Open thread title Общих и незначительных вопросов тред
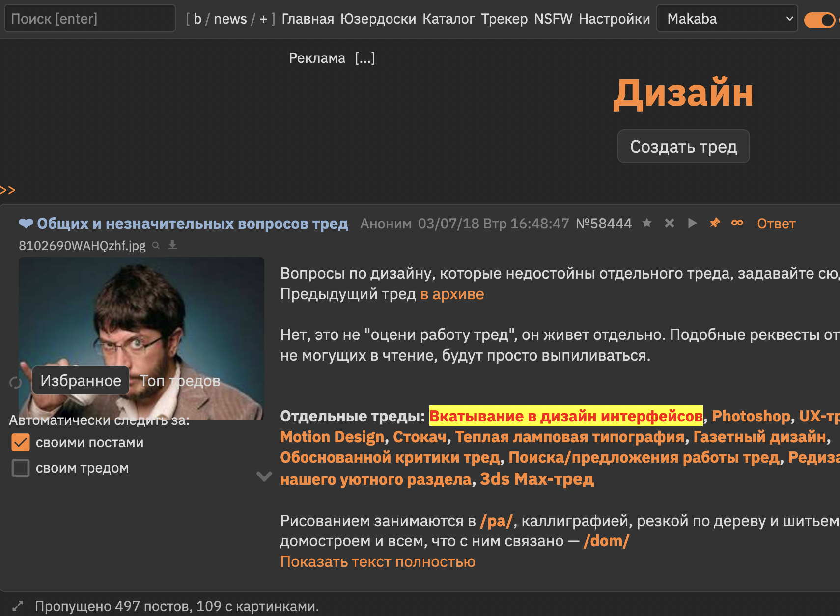 tap(193, 224)
